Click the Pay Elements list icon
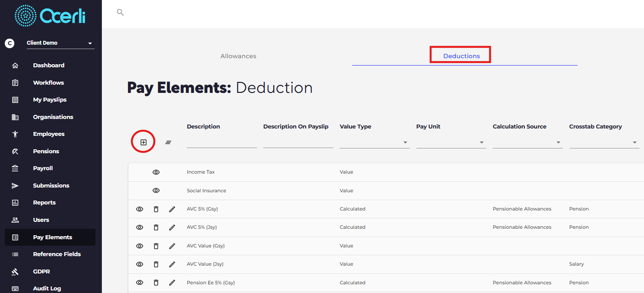The width and height of the screenshot is (644, 293). 15,237
